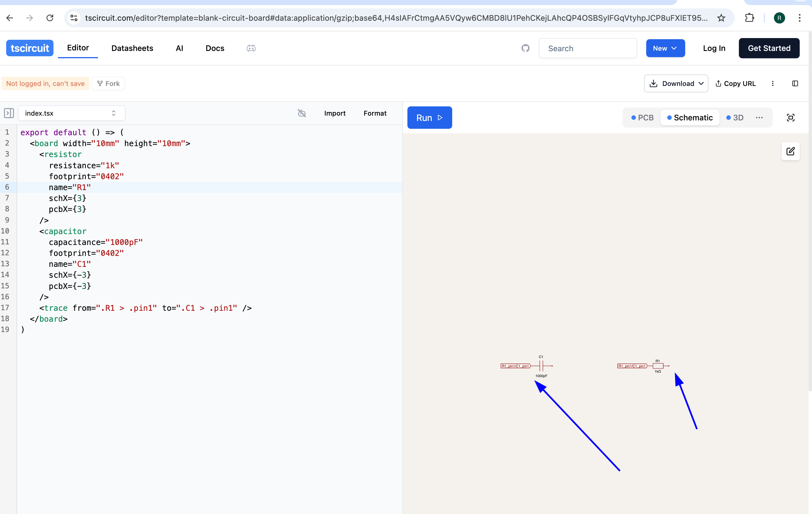The height and width of the screenshot is (514, 812).
Task: Click the schematic edit pencil icon
Action: 790,151
